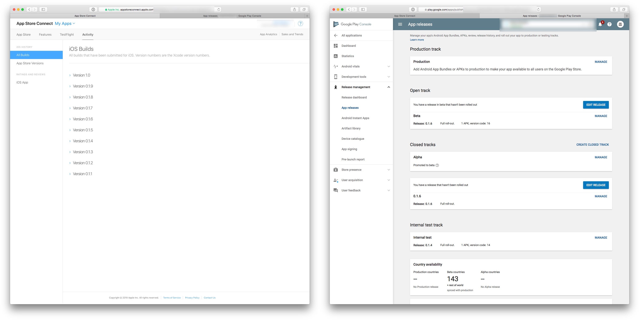Click the Android vitals pulse icon
The image size is (644, 320).
click(x=335, y=67)
